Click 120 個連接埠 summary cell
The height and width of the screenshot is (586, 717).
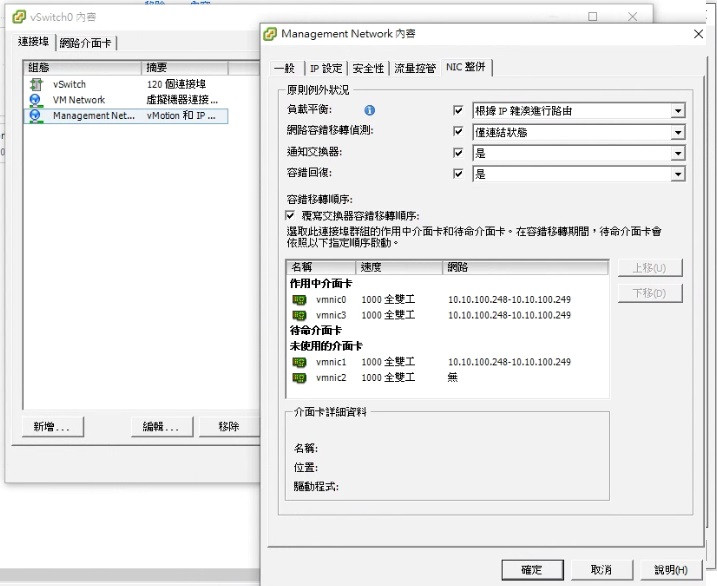[176, 84]
